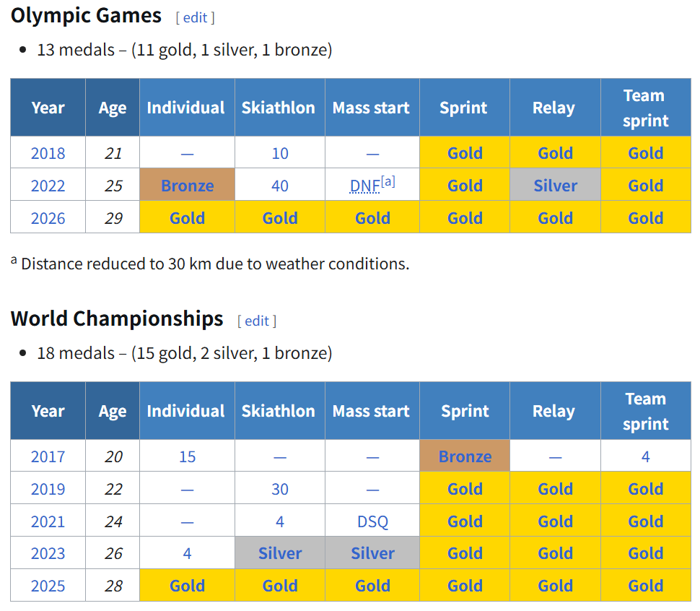Viewport: 700px width, 611px height.
Task: Click Silver in 2023 Skiathlon column
Action: pos(280,553)
